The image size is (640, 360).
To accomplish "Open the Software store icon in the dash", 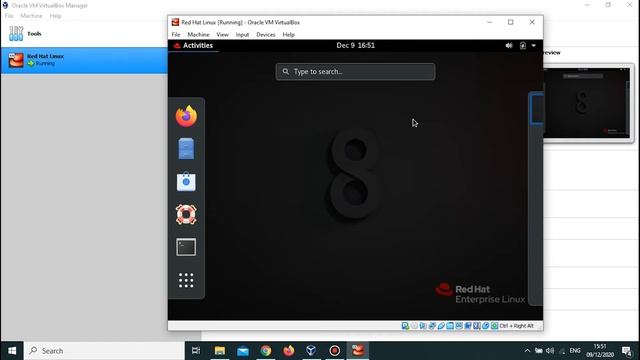I will pyautogui.click(x=186, y=182).
